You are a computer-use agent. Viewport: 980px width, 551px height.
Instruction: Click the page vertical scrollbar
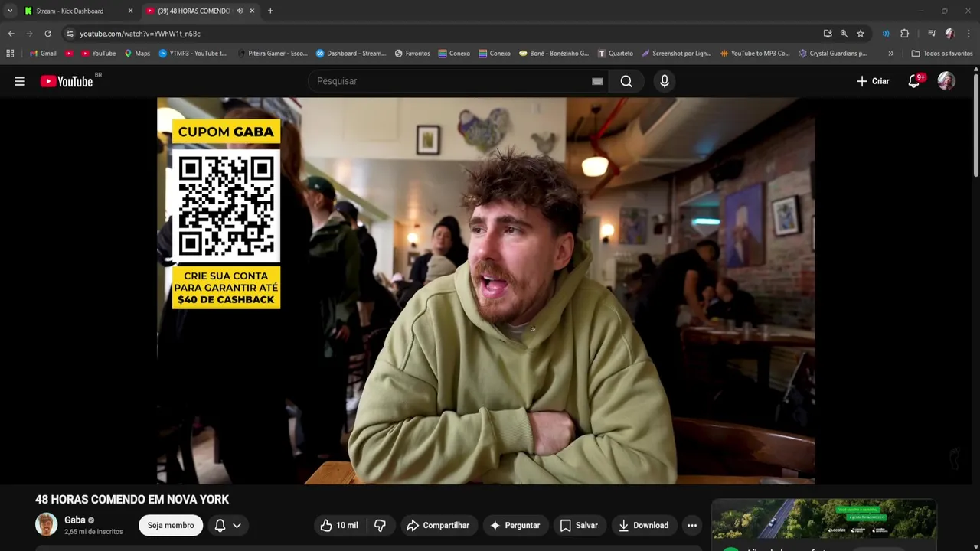pyautogui.click(x=975, y=126)
